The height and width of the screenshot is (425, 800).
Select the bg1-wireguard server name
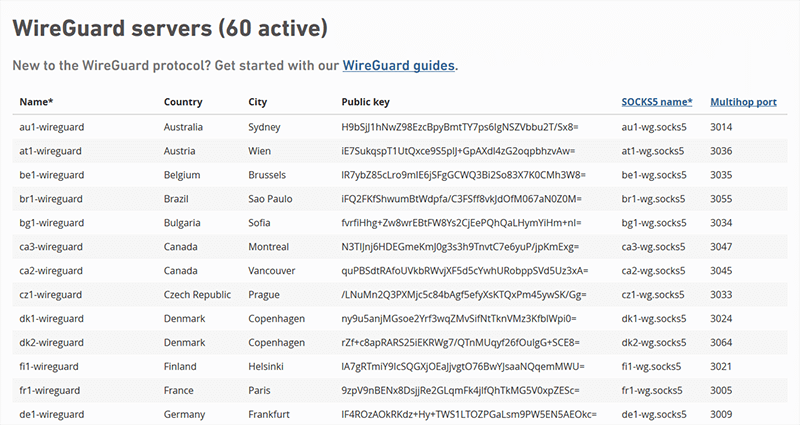(x=52, y=223)
